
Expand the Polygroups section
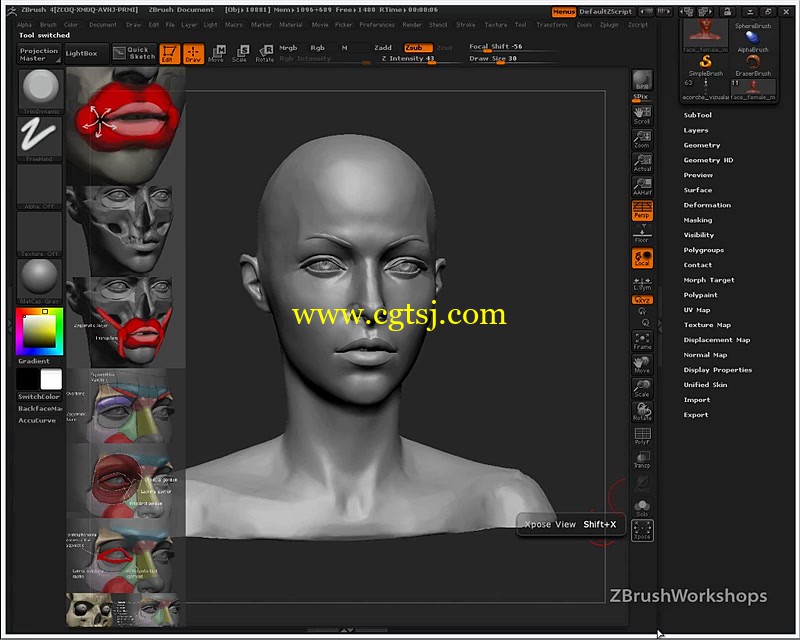[704, 250]
